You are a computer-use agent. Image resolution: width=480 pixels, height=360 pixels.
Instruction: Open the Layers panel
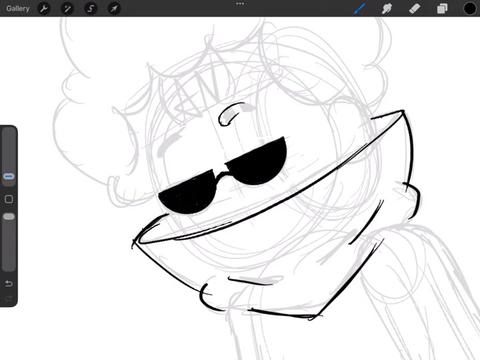click(x=442, y=8)
